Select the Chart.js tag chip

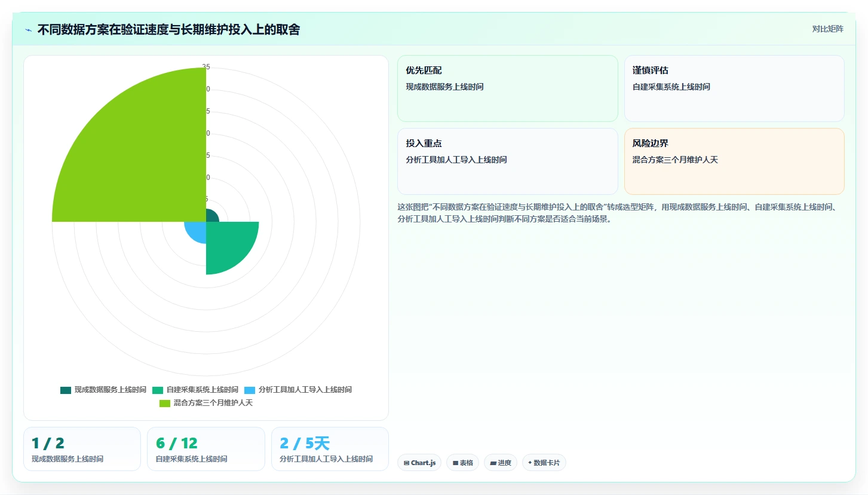419,463
